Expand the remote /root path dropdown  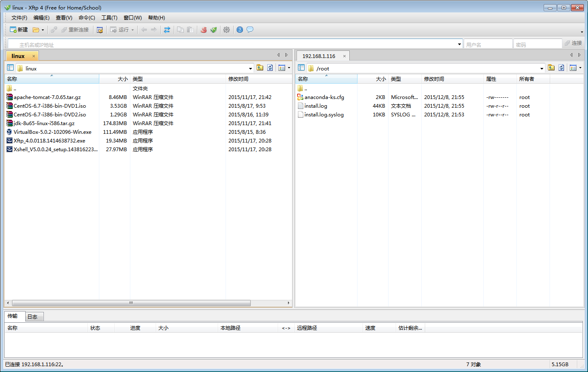(x=542, y=68)
